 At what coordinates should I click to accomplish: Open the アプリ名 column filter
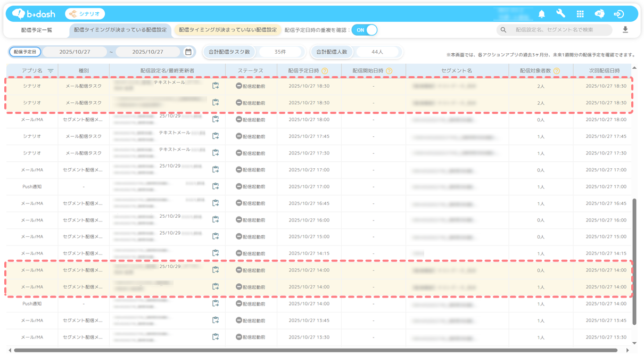[51, 71]
